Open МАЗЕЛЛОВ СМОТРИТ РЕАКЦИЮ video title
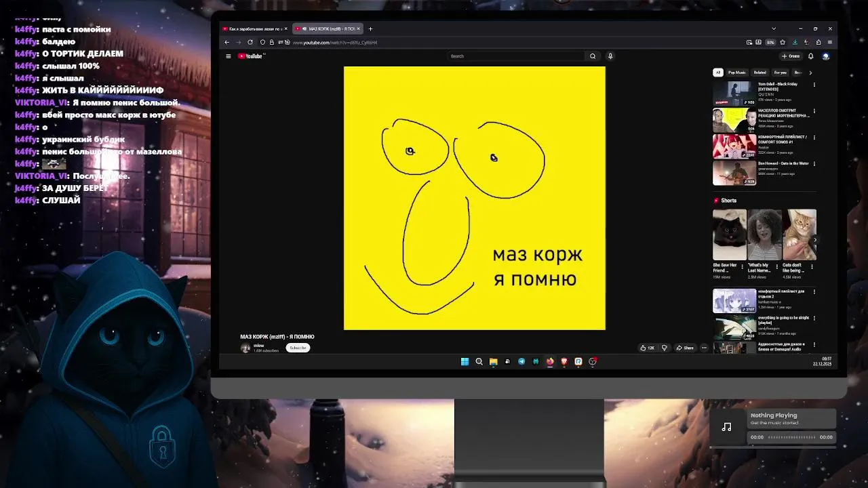Viewport: 868px width, 488px height. 784,113
